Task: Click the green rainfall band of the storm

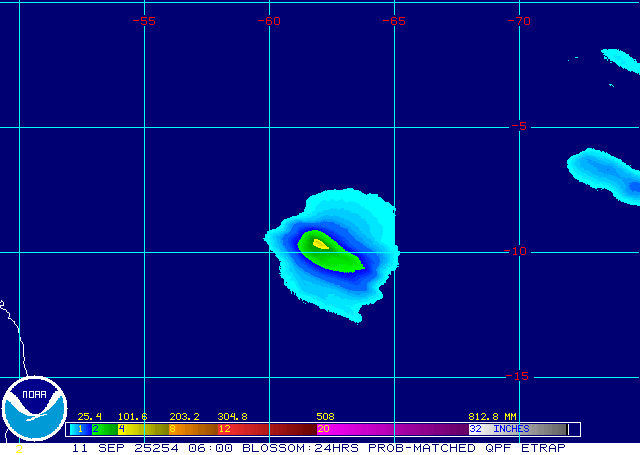Action: pos(335,259)
